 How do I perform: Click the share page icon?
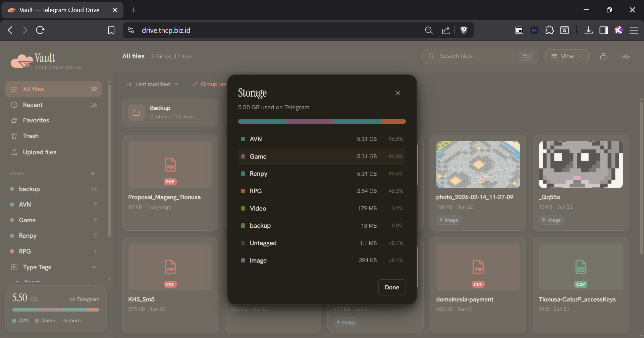pyautogui.click(x=446, y=30)
